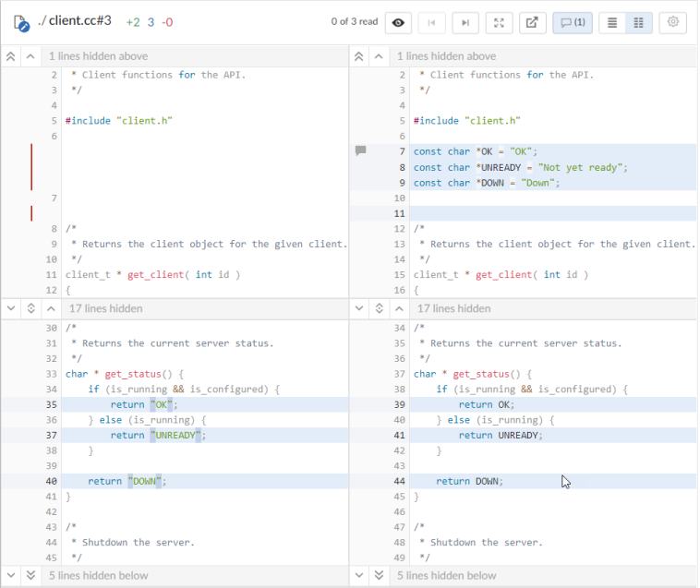The height and width of the screenshot is (588, 700).
Task: Expand a few lines above, right pane
Action: click(x=379, y=56)
